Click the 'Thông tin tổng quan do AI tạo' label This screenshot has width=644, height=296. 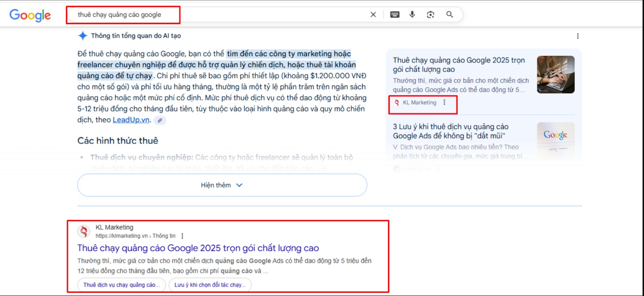136,36
